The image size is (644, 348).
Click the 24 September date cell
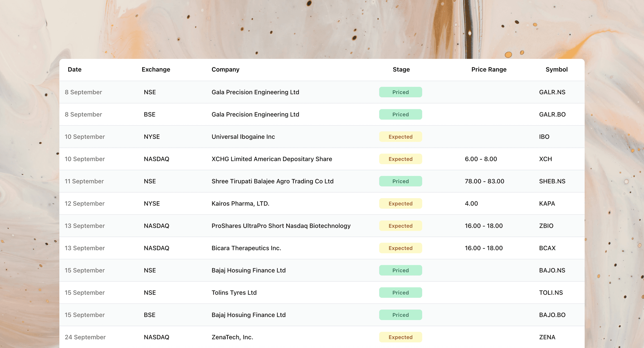85,337
